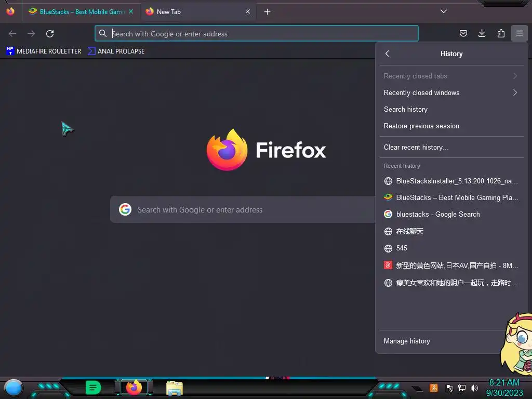Click the orange tray icon
The width and height of the screenshot is (532, 399).
(434, 388)
